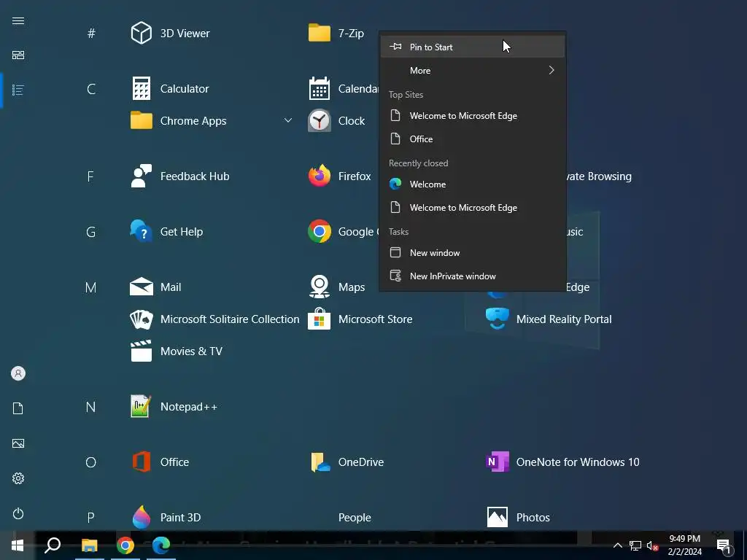Jump to letter # group header

(x=91, y=34)
